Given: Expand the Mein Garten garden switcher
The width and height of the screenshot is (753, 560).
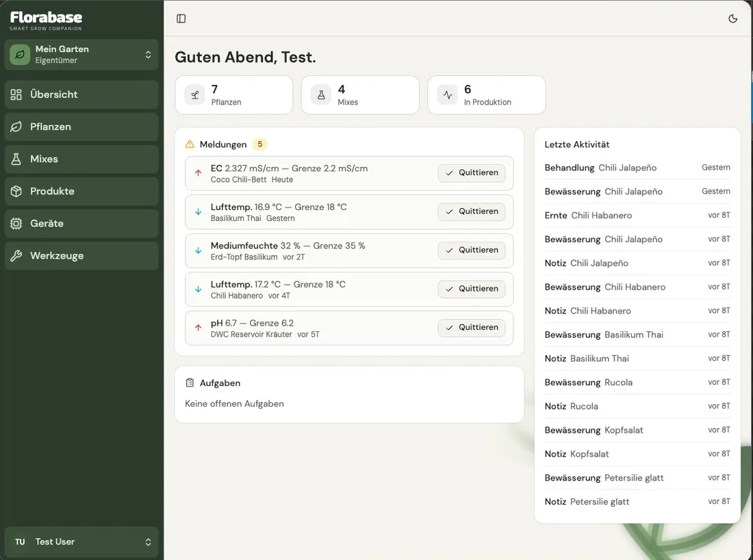Looking at the screenshot, I should (x=81, y=54).
